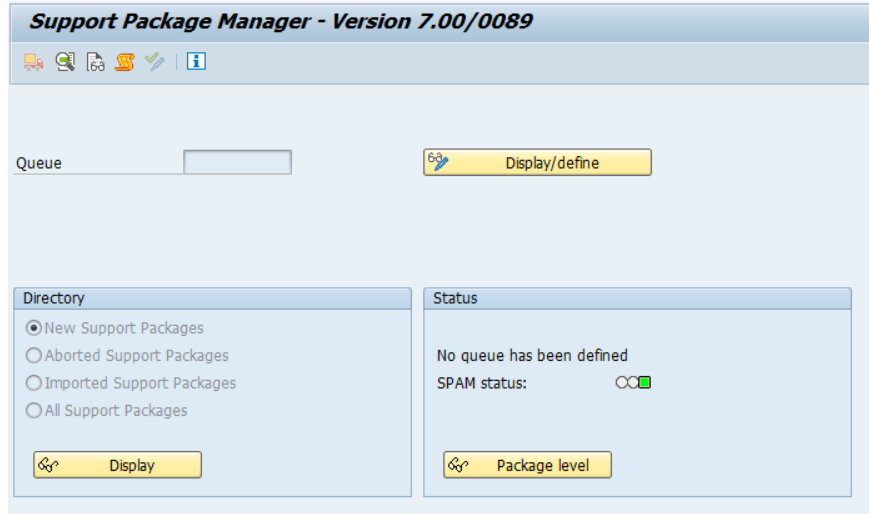The height and width of the screenshot is (514, 869).
Task: Select All Support Packages radio button
Action: pyautogui.click(x=34, y=410)
